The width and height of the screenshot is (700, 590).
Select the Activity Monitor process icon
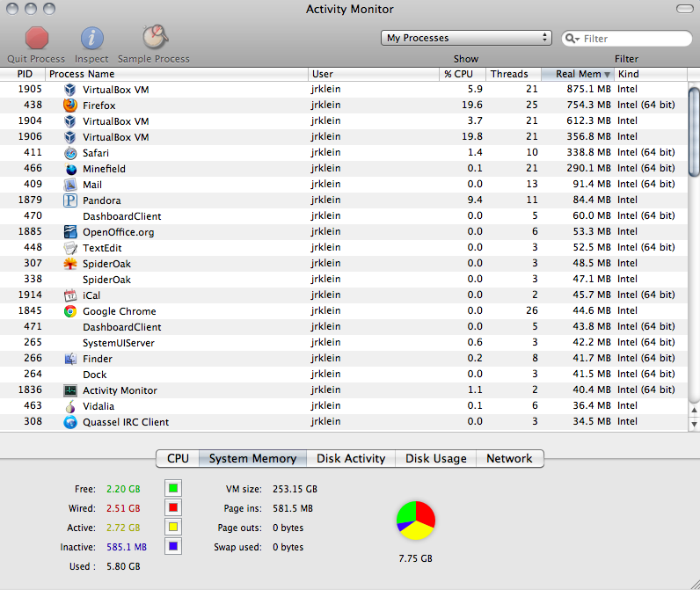(70, 390)
